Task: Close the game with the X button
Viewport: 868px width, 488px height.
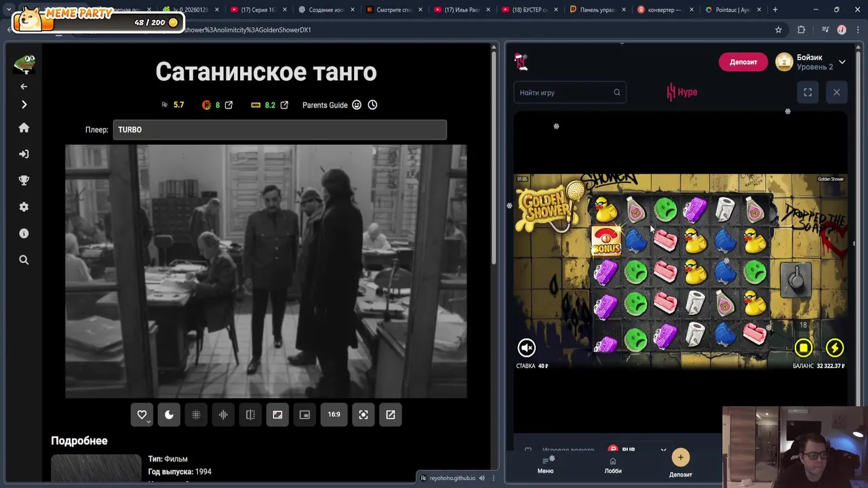Action: (x=836, y=92)
